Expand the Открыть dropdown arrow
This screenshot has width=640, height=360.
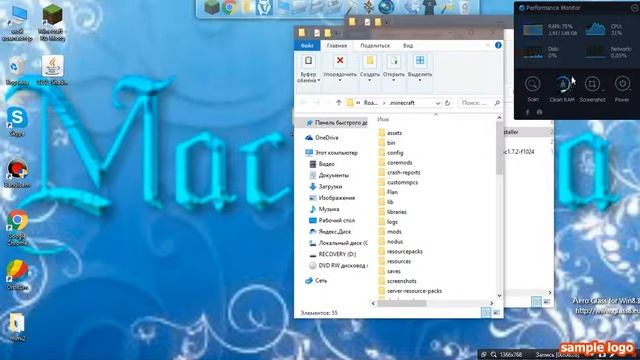click(394, 80)
